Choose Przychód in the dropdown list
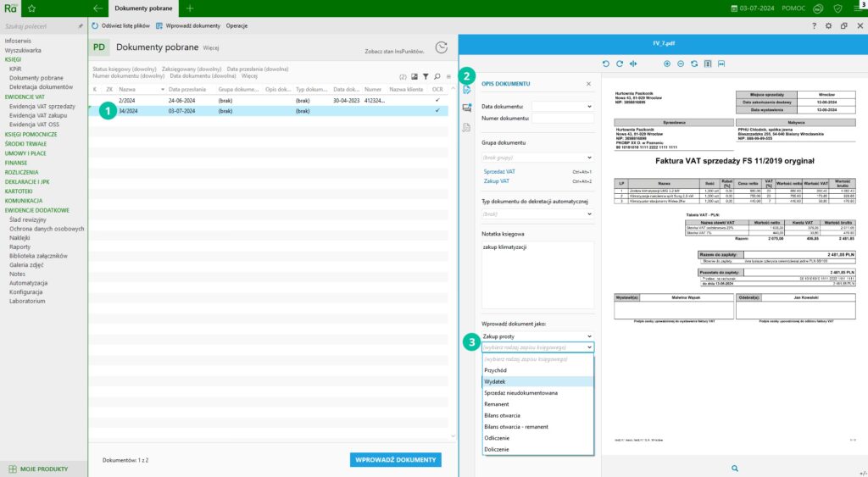Viewport: 868px width, 477px height. click(495, 370)
